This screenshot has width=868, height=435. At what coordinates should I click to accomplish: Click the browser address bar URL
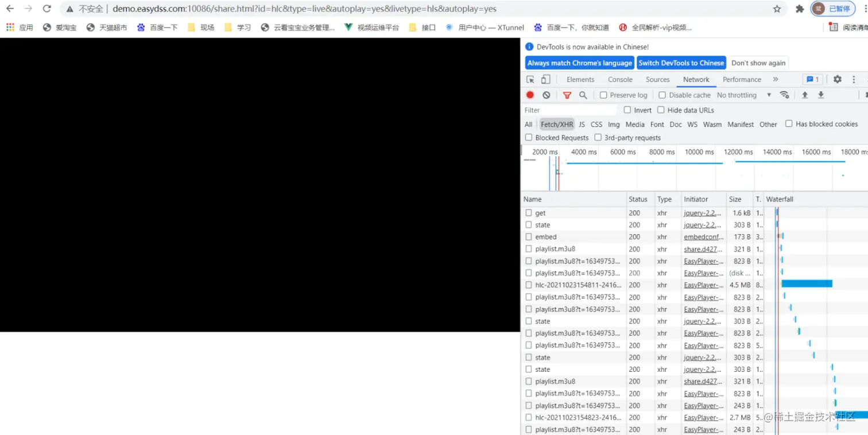(304, 9)
